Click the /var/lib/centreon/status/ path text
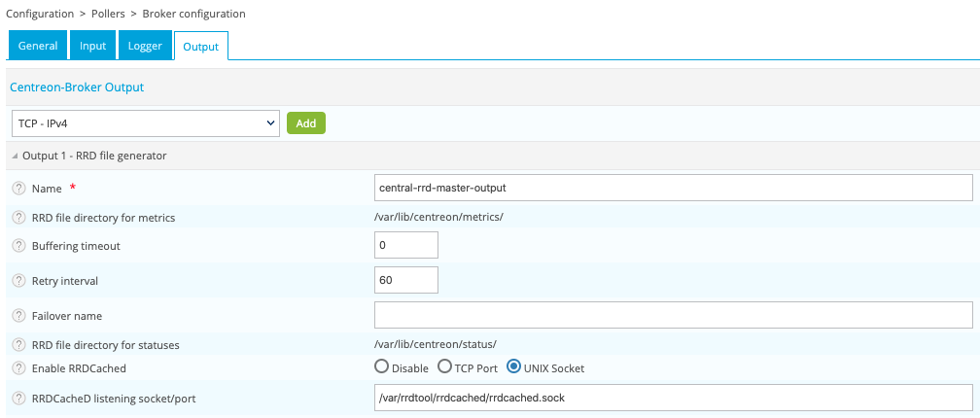This screenshot has height=418, width=980. [435, 344]
